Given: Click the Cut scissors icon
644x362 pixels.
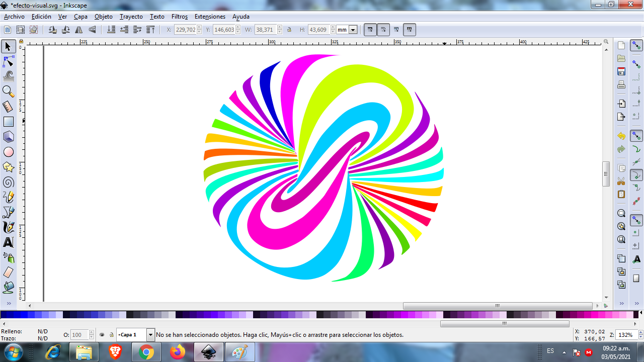Looking at the screenshot, I should [621, 181].
